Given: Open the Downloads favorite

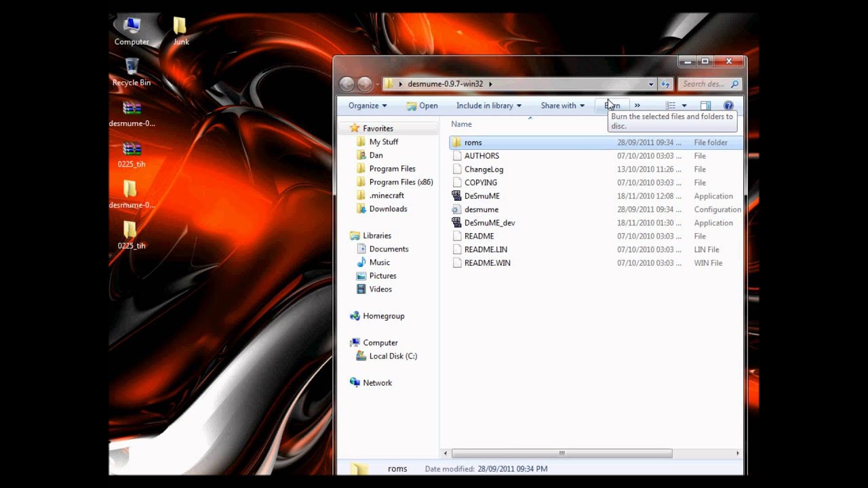Looking at the screenshot, I should (x=388, y=209).
